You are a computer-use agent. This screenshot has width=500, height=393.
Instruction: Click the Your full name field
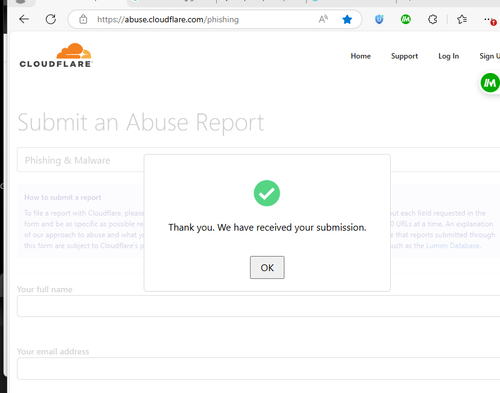[x=258, y=306]
